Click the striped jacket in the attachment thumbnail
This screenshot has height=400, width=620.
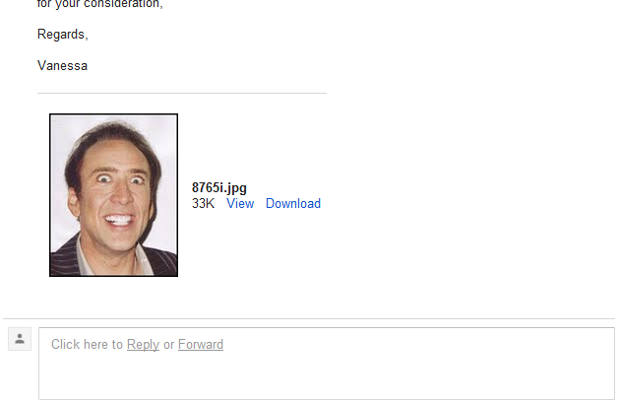(x=65, y=259)
